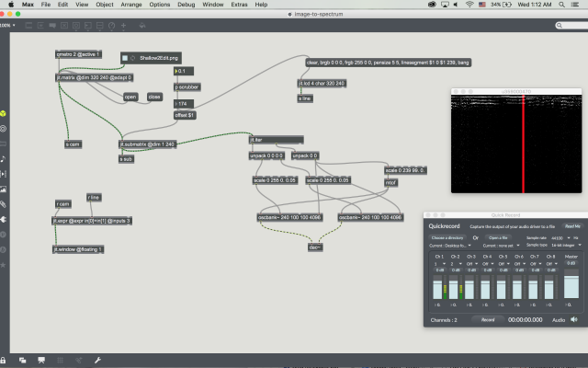Open the Sample type dropdown in Quickrecord
Screen dimensions: 588x368
tap(566, 246)
